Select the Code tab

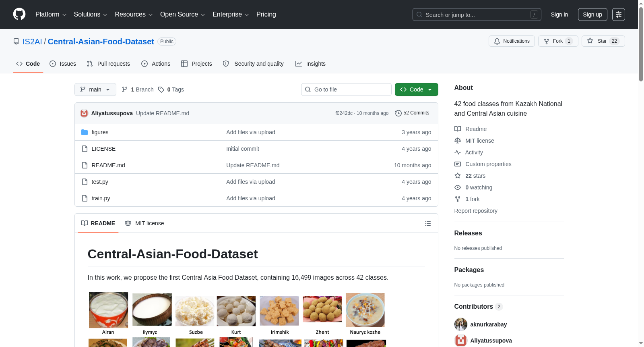28,64
